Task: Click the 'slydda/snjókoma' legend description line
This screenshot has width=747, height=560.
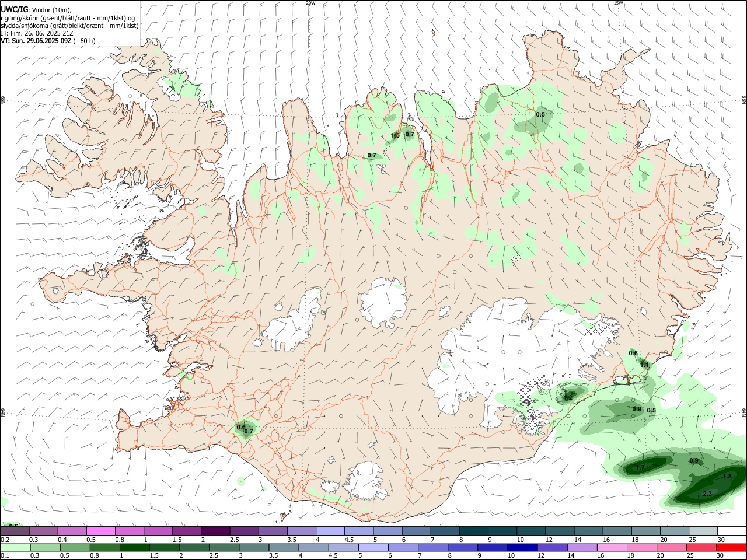Action: coord(69,26)
